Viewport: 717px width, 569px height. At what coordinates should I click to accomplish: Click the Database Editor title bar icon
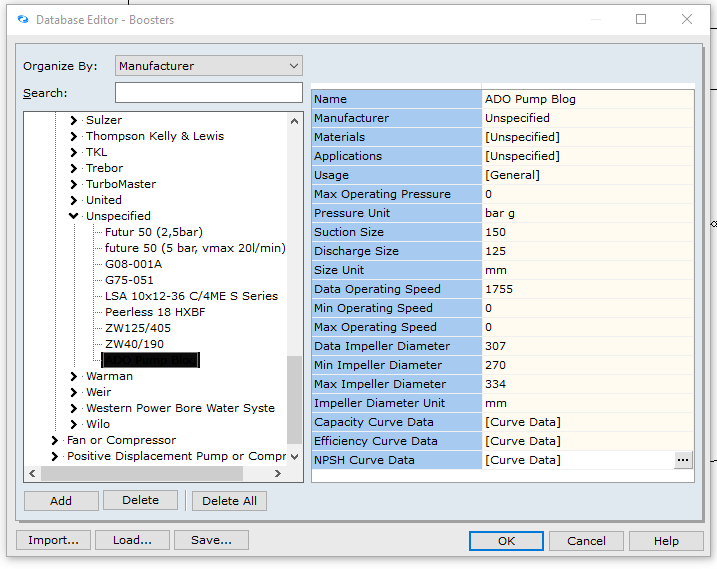[23, 19]
